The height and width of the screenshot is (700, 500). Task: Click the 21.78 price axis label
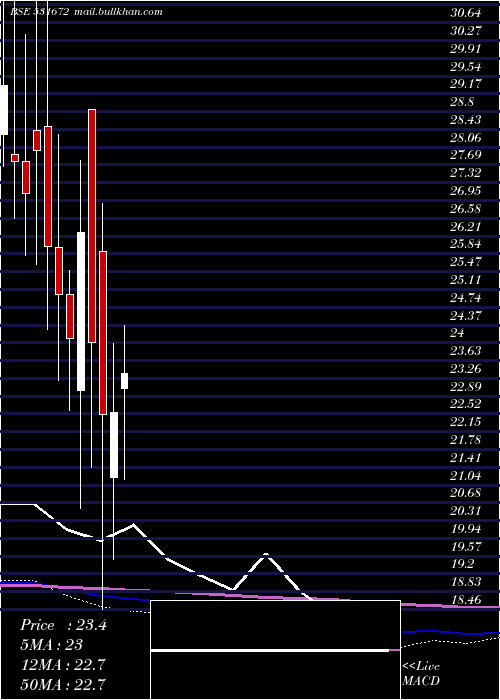point(466,439)
